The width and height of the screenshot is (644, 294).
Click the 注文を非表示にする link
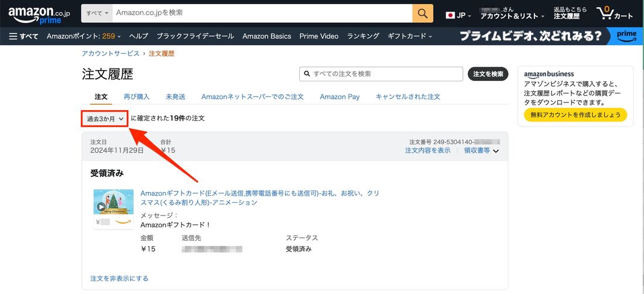tap(119, 278)
